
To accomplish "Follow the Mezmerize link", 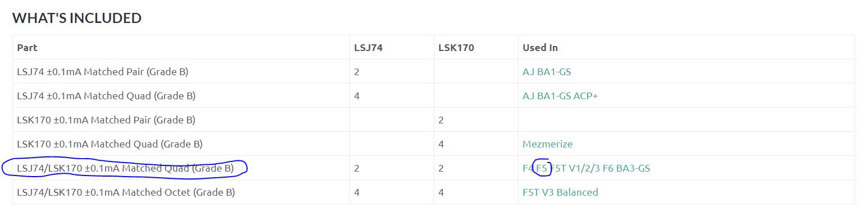I will [x=547, y=144].
